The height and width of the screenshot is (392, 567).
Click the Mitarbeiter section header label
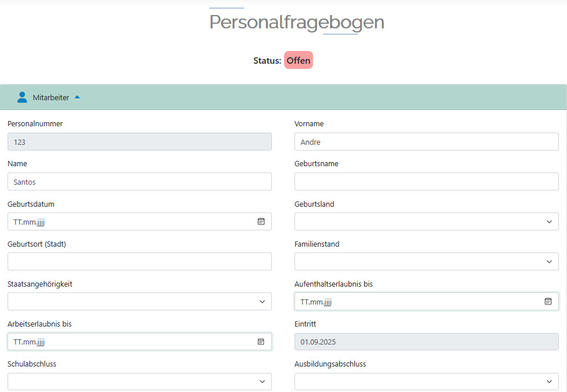[x=51, y=97]
